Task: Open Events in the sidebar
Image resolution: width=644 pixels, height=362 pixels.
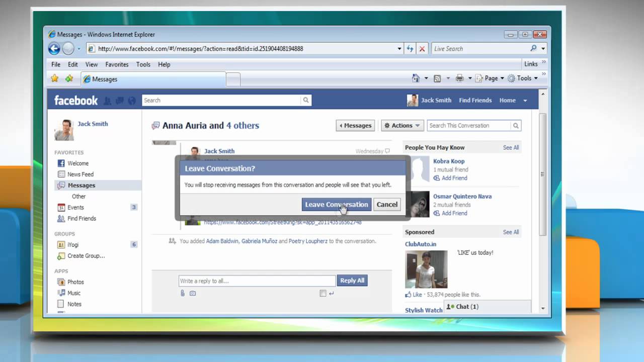Action: pyautogui.click(x=75, y=207)
